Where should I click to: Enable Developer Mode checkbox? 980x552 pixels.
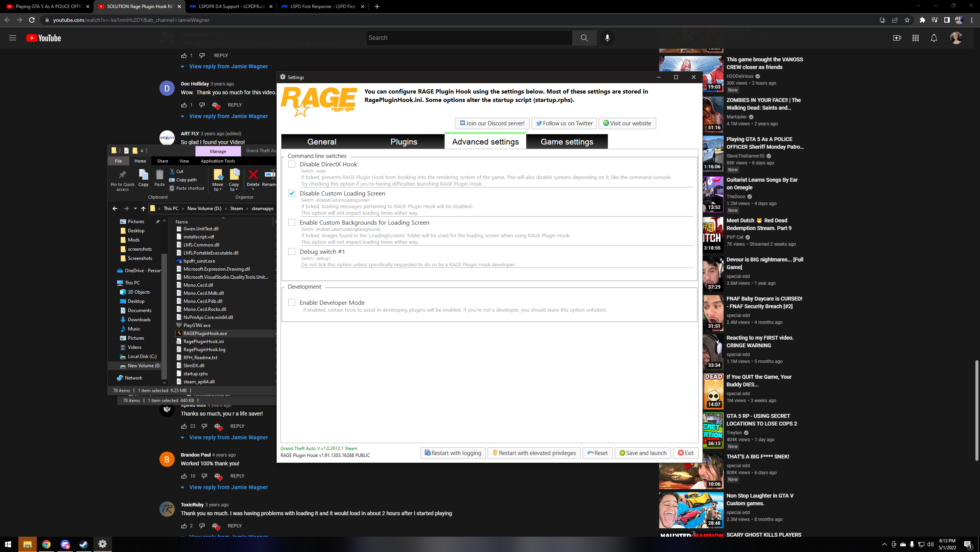[292, 303]
